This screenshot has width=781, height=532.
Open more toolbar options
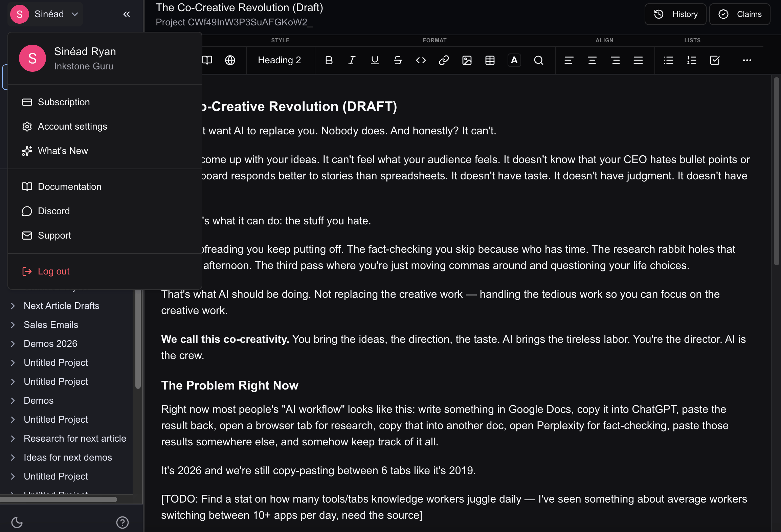747,60
